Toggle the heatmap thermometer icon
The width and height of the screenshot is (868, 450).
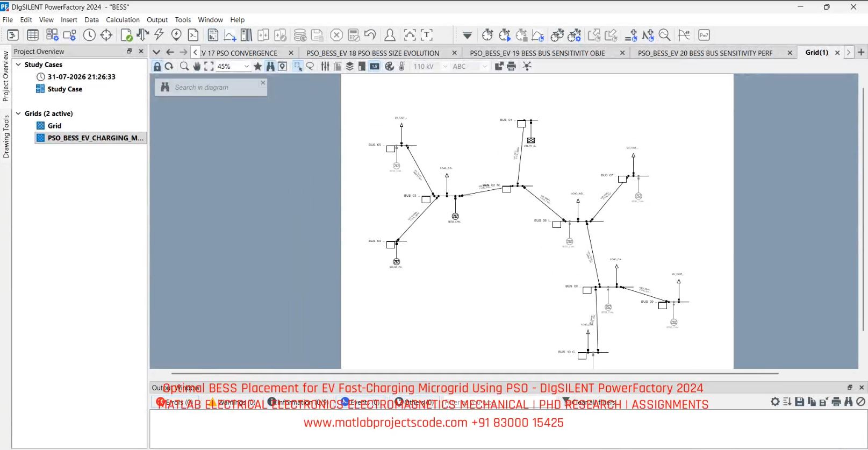click(x=402, y=66)
